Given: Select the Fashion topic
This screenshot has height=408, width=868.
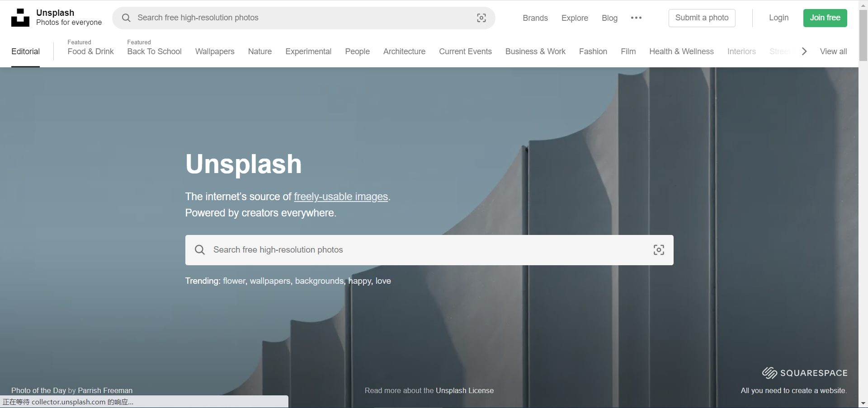Looking at the screenshot, I should coord(593,52).
